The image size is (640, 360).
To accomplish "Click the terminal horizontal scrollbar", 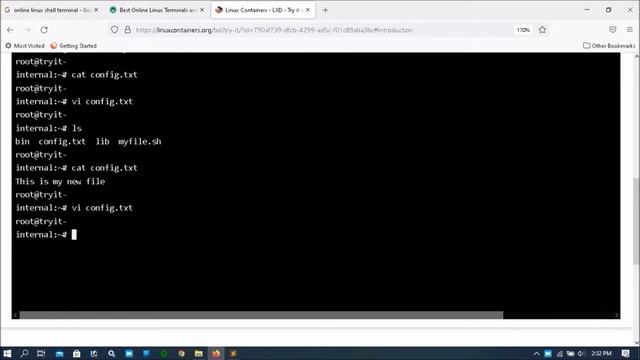I will (261, 315).
